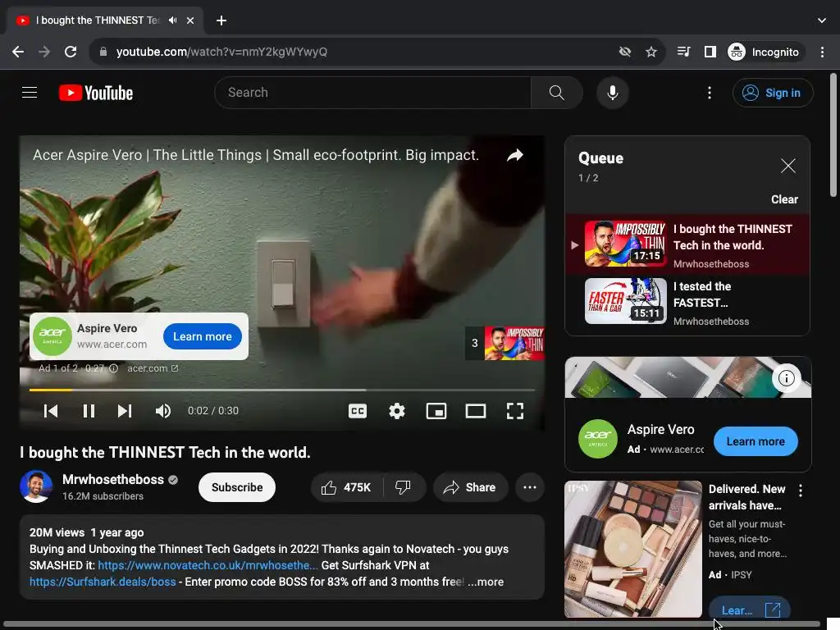Image resolution: width=840 pixels, height=630 pixels.
Task: Toggle closed captions CC
Action: coord(358,411)
